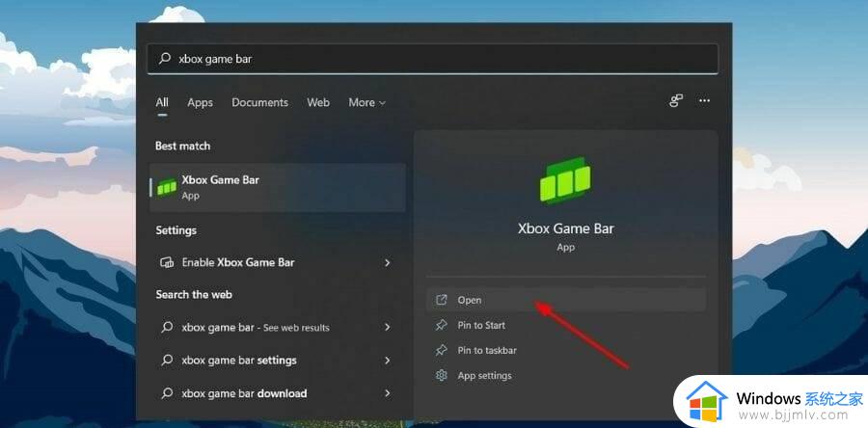Image resolution: width=868 pixels, height=428 pixels.
Task: Expand arrow for xbox game bar settings
Action: [388, 361]
